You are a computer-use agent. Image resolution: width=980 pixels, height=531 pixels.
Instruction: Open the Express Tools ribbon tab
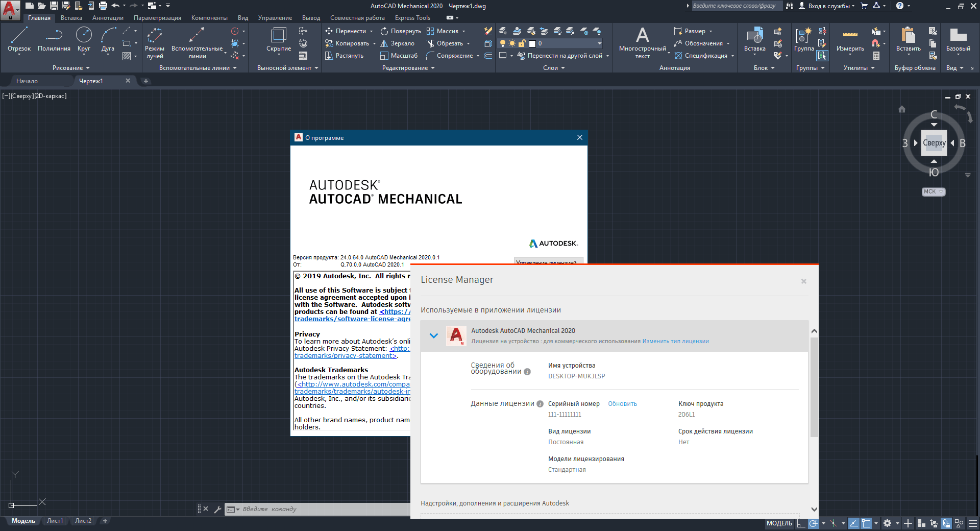click(x=412, y=18)
